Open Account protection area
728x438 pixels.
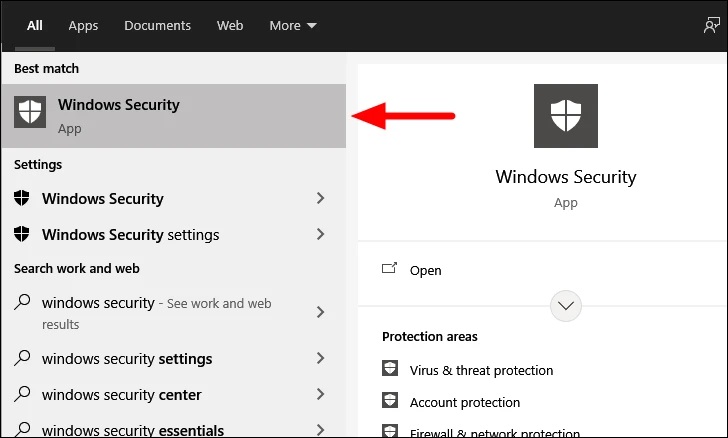pyautogui.click(x=465, y=403)
